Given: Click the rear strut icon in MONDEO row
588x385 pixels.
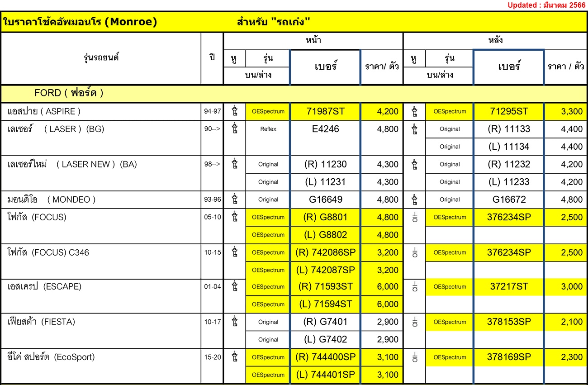Looking at the screenshot, I should (x=414, y=200).
